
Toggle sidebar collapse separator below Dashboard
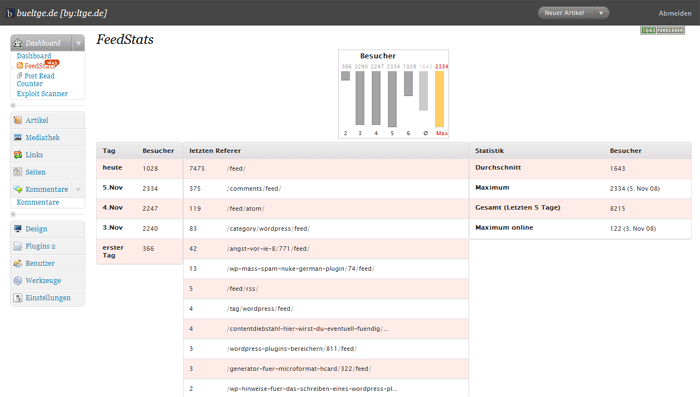point(13,105)
